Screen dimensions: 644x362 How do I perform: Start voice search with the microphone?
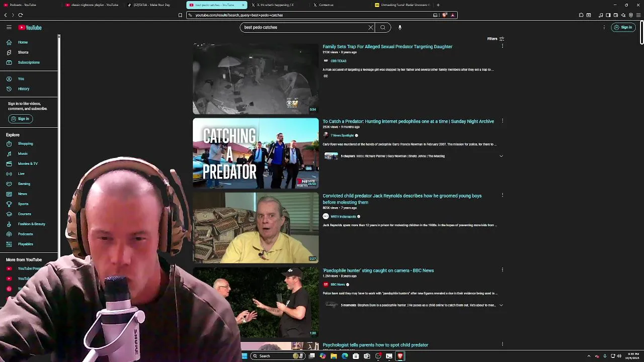(400, 27)
